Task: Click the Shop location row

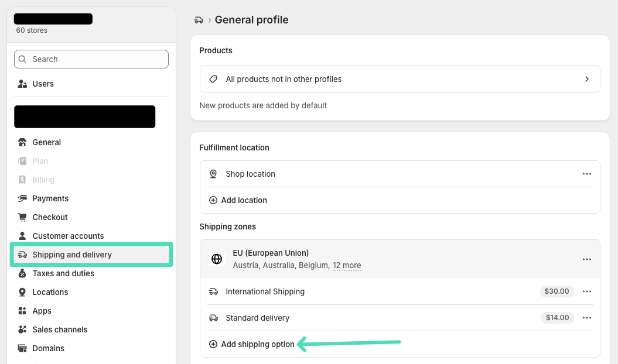Action: pos(400,174)
